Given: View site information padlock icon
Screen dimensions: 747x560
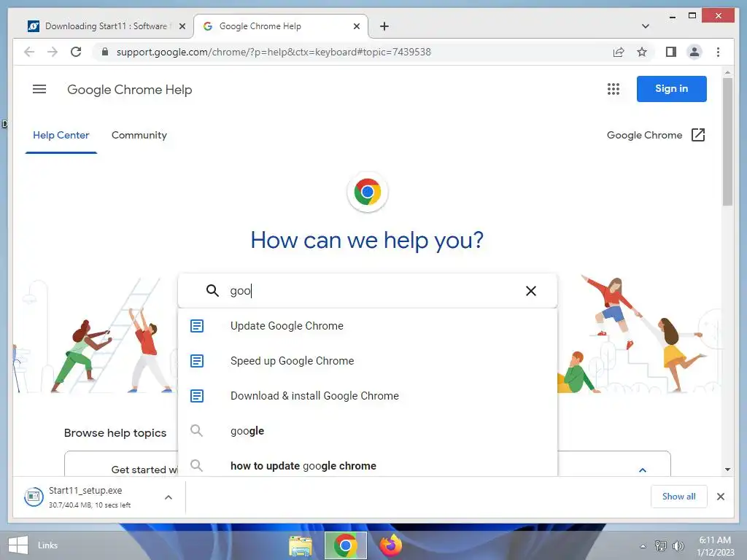Looking at the screenshot, I should pos(105,52).
